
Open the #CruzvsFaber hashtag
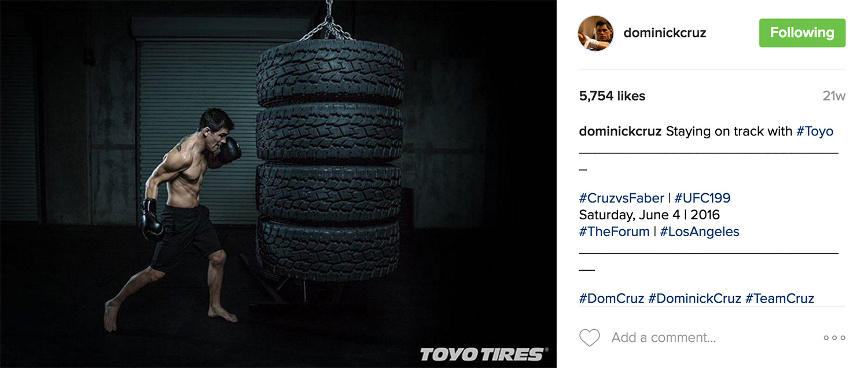point(621,198)
